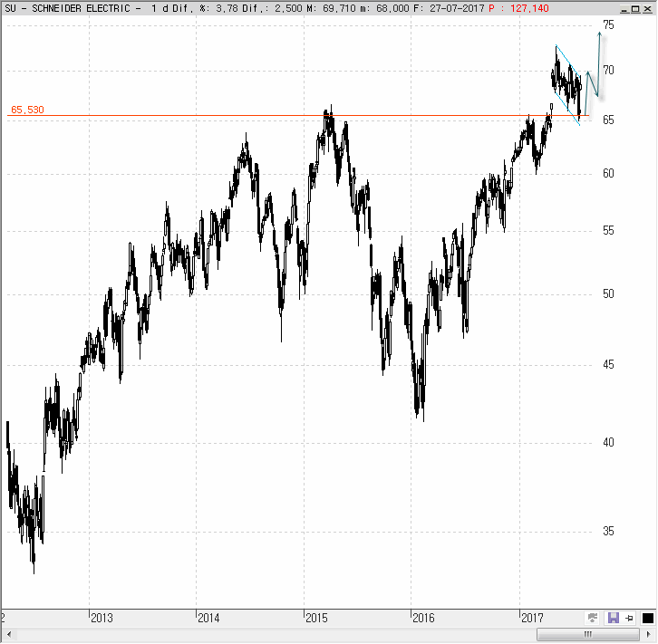Maximize the Schneider Electric chart window
The width and height of the screenshot is (658, 644).
click(x=635, y=9)
